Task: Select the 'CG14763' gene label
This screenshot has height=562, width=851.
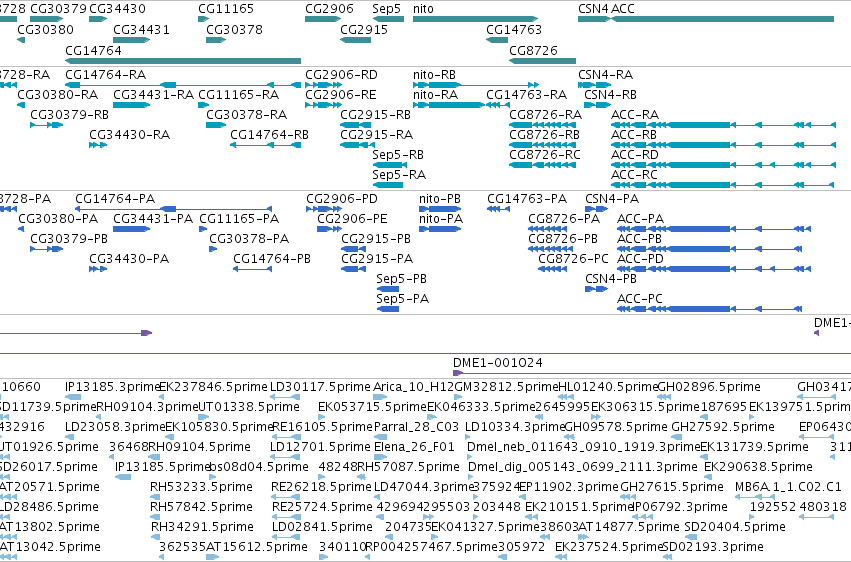Action: (513, 29)
